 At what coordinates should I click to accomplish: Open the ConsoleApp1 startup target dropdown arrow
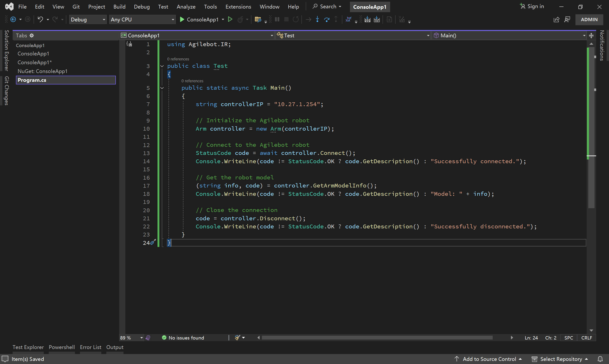coord(223,19)
